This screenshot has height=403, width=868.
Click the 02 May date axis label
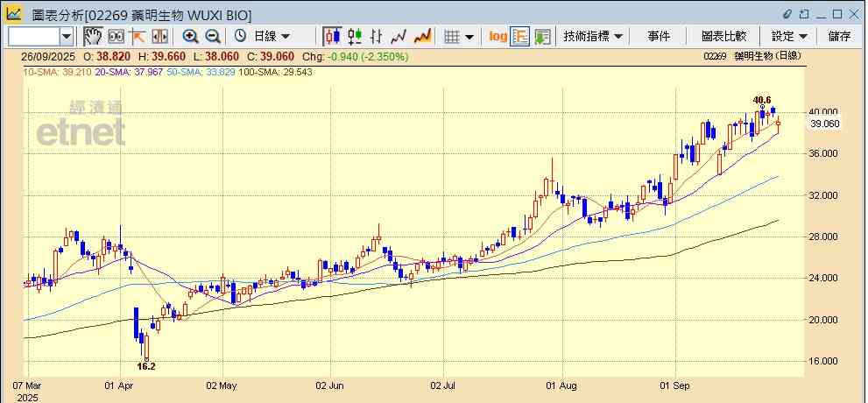point(222,385)
